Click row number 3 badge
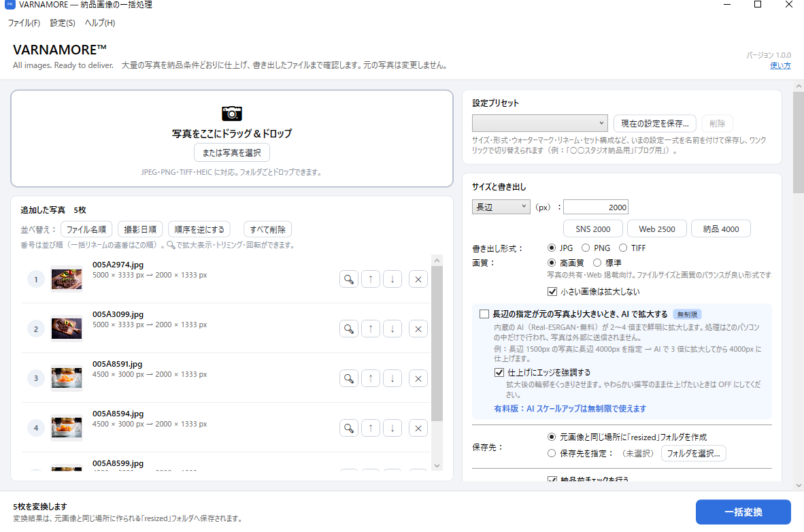The height and width of the screenshot is (532, 804). [36, 379]
